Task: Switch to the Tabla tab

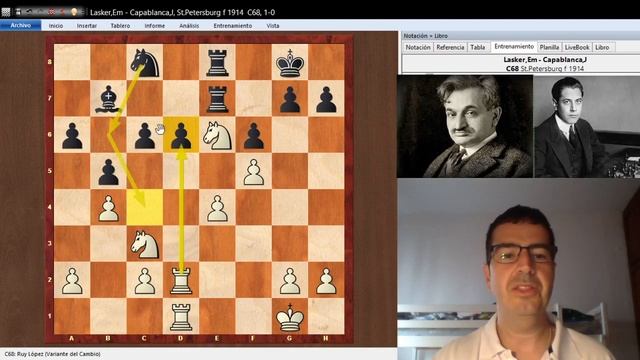Action: (478, 47)
